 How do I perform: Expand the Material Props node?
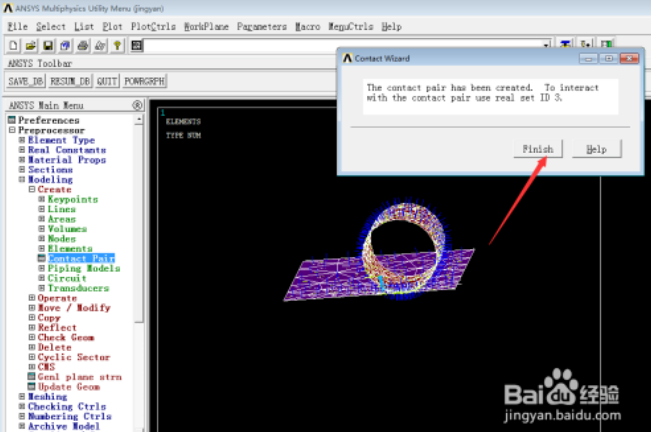click(x=22, y=160)
